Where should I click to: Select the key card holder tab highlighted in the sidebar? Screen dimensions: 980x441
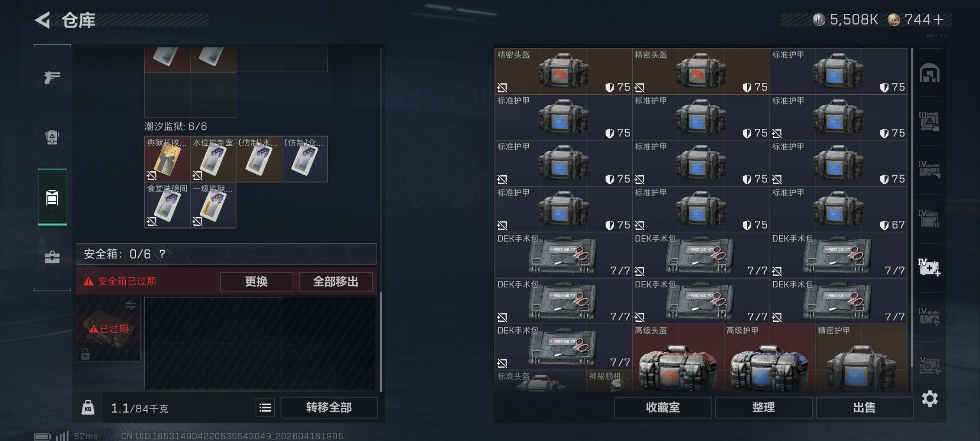[52, 197]
